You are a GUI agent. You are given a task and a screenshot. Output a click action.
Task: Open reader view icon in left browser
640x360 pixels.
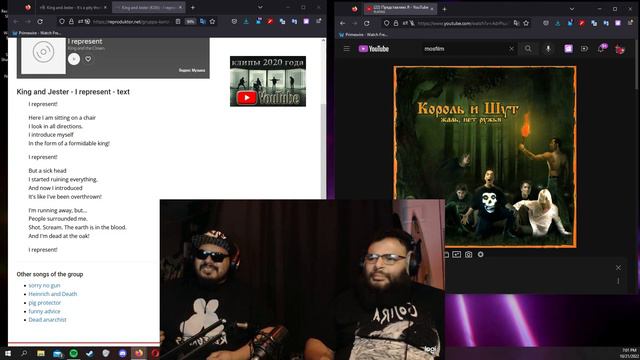click(x=178, y=21)
